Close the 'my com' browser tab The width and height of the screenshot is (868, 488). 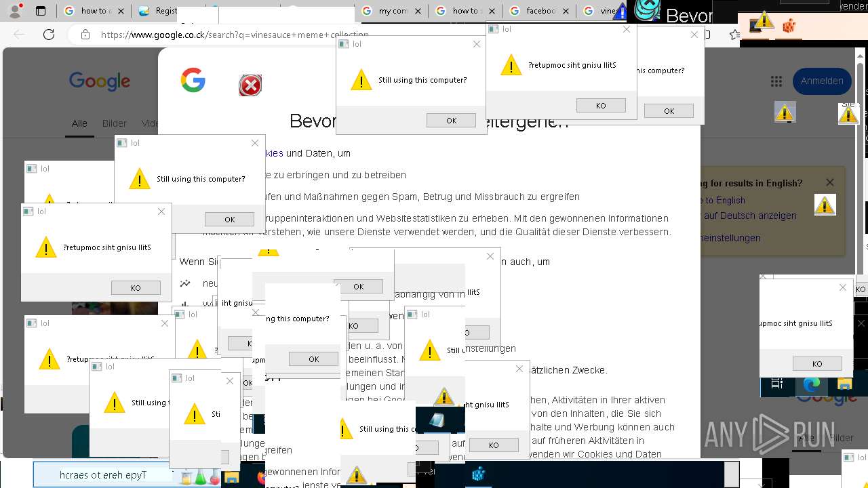(x=417, y=11)
